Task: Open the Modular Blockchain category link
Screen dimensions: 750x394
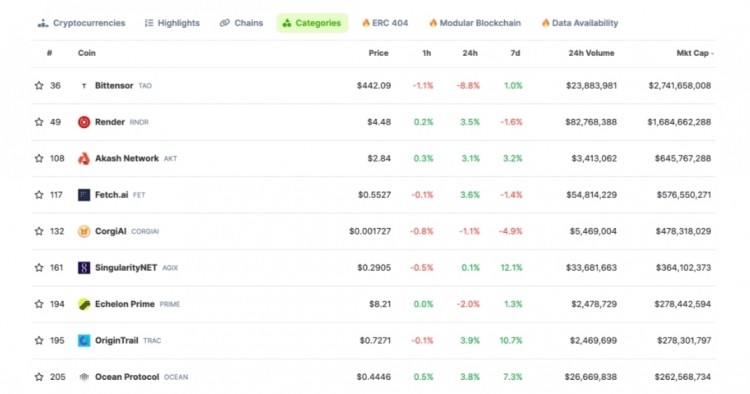Action: 475,23
